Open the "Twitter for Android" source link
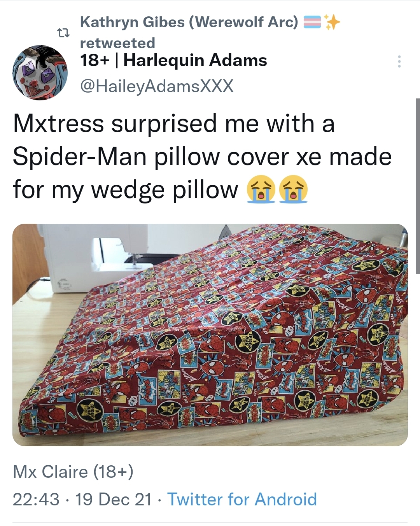Viewport: 420px width, 526px height. pos(242,499)
